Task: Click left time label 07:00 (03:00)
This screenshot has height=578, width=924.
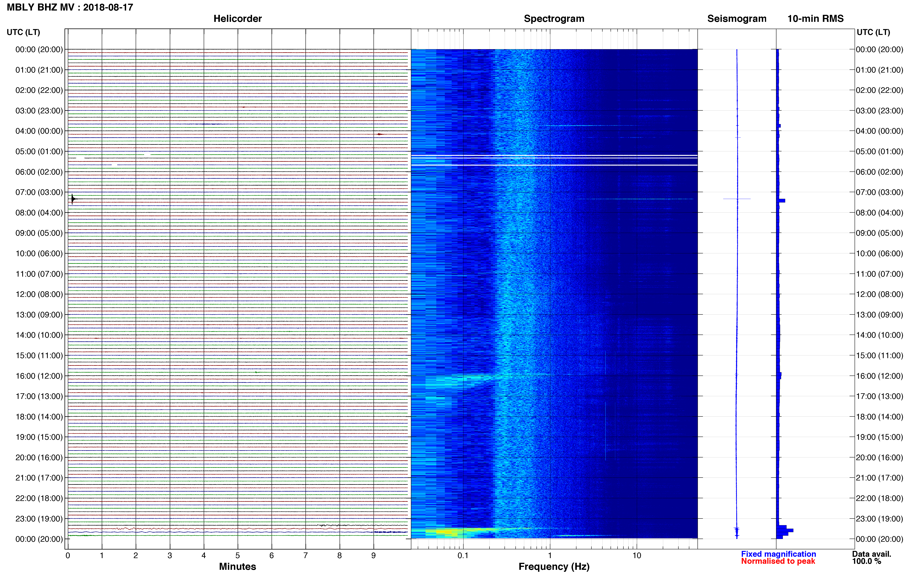Action: pos(39,192)
